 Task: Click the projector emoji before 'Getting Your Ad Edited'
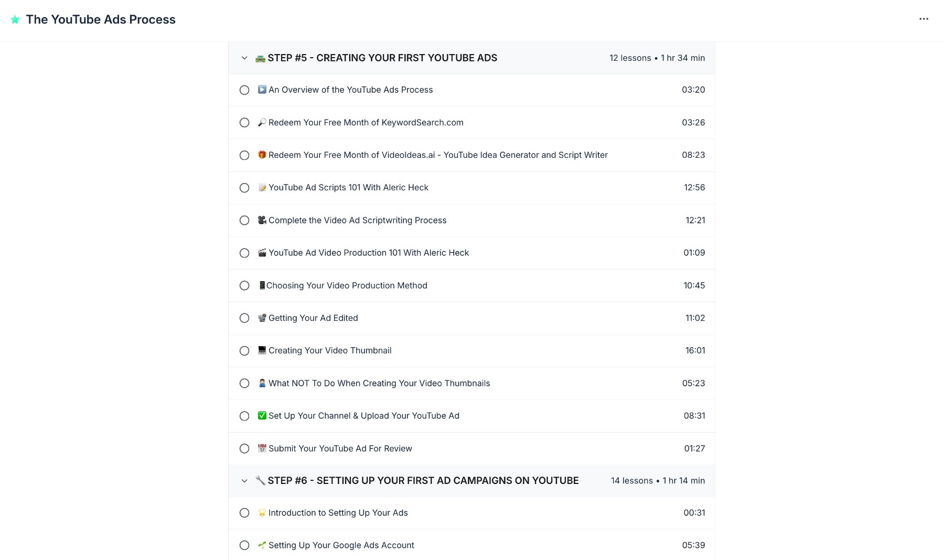coord(262,318)
